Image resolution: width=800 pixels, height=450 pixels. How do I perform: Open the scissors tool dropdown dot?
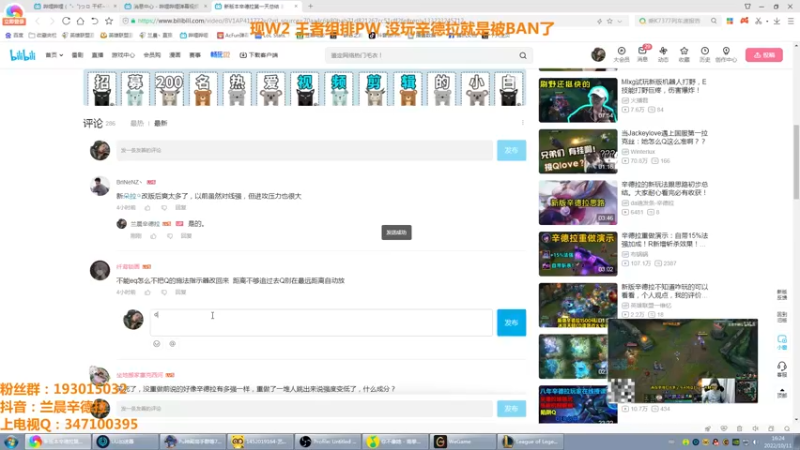click(767, 21)
